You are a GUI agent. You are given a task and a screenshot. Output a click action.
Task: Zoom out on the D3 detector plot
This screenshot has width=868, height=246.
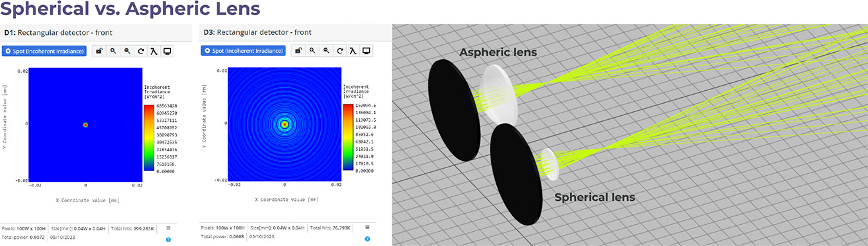[x=326, y=51]
